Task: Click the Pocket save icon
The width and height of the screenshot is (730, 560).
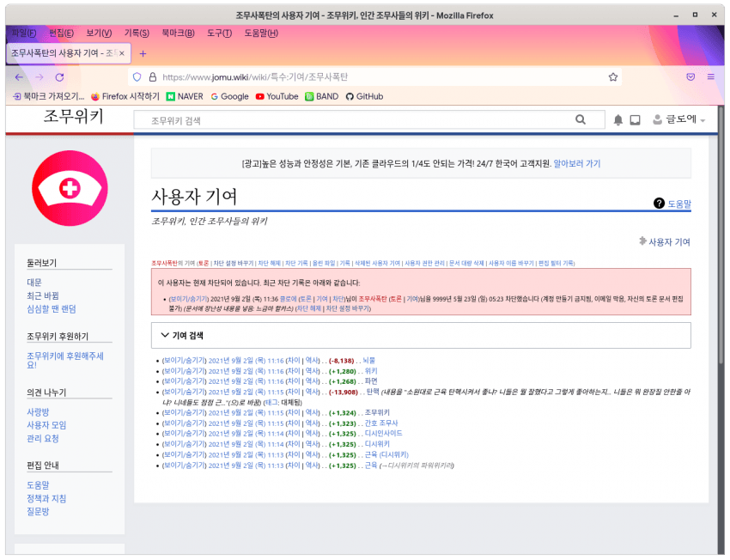Action: [x=690, y=76]
